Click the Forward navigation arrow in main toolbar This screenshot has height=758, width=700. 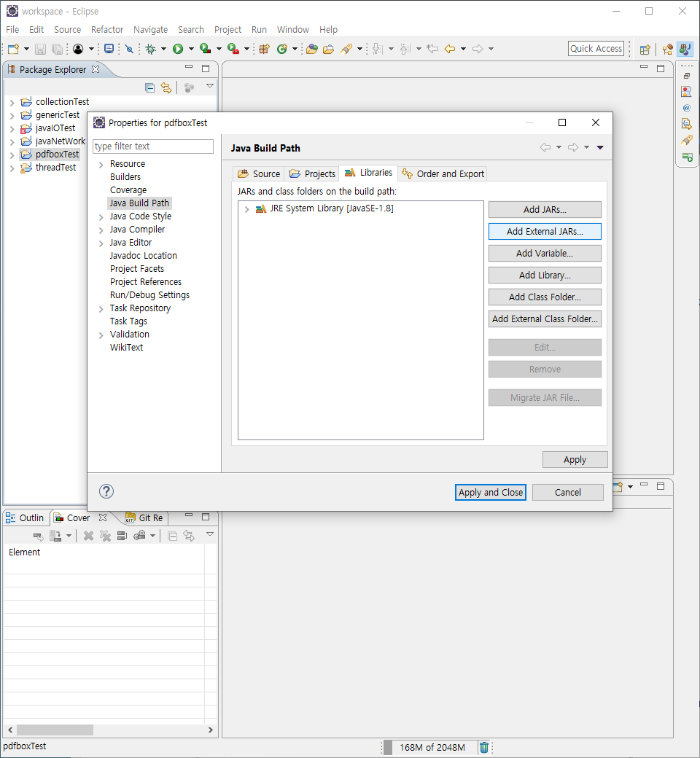point(478,49)
